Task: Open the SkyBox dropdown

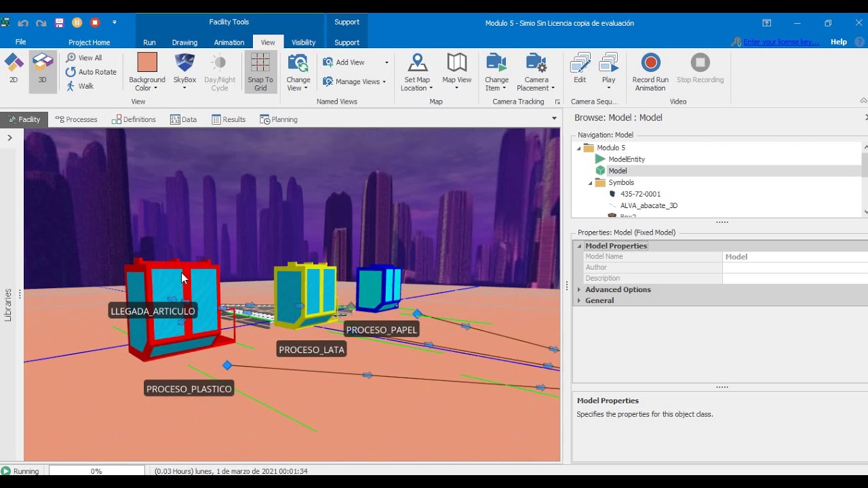Action: (184, 72)
